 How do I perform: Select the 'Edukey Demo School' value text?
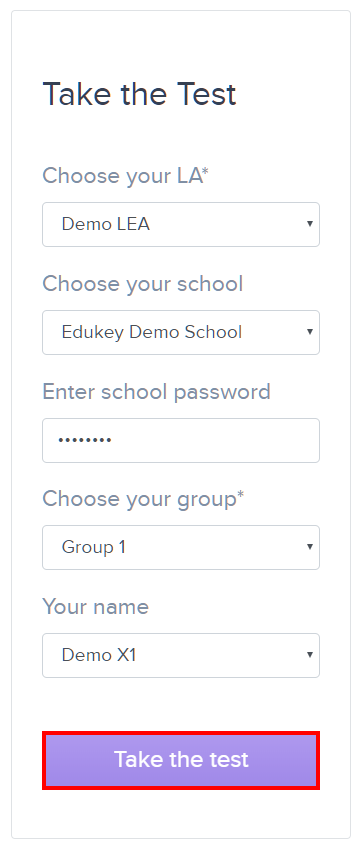click(x=152, y=332)
